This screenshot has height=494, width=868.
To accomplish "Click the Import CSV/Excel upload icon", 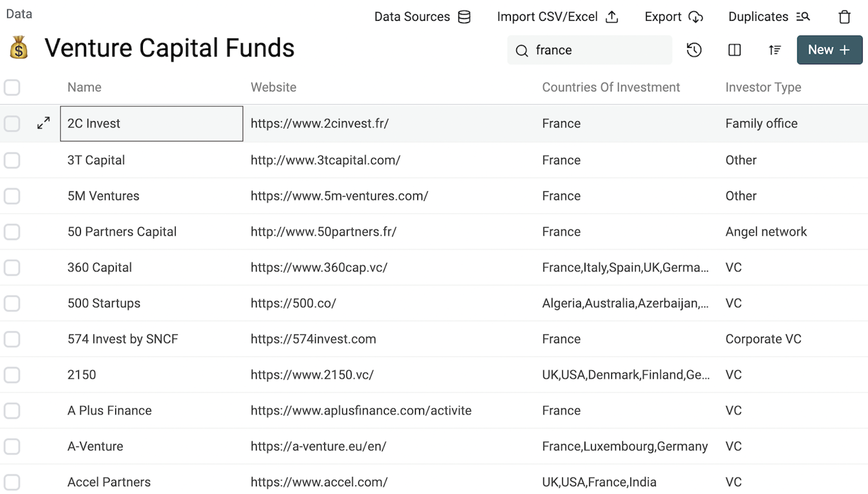I will click(612, 17).
